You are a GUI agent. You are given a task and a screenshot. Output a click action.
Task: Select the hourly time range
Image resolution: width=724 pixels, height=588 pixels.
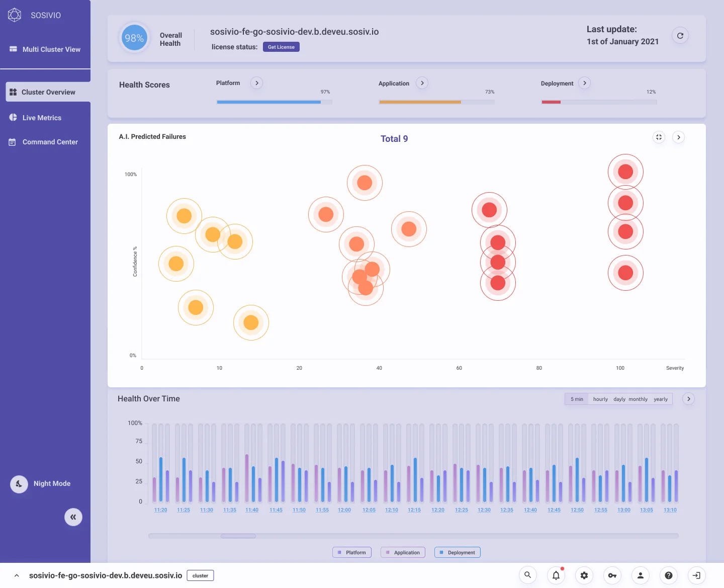600,399
